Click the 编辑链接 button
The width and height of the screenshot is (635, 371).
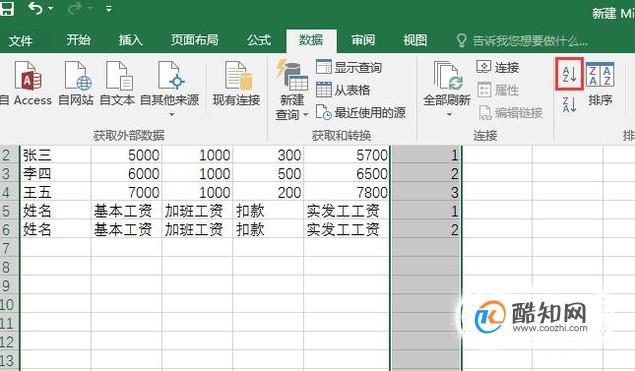pos(511,113)
